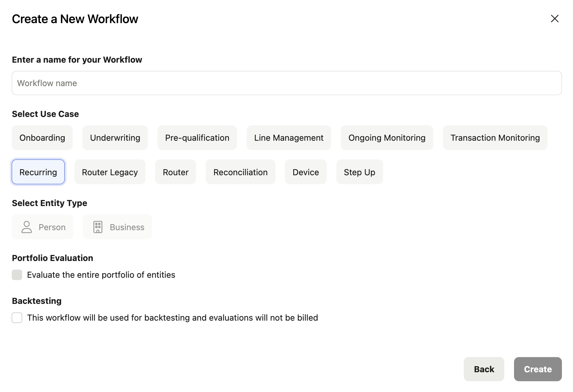
Task: Choose Transaction Monitoring use case
Action: click(495, 138)
